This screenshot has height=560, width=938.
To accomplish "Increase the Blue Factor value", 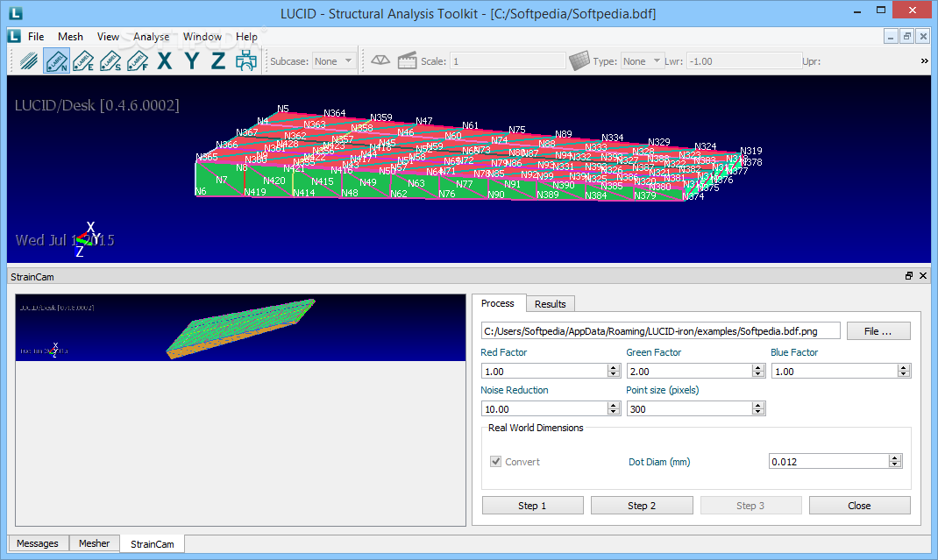I will [904, 368].
